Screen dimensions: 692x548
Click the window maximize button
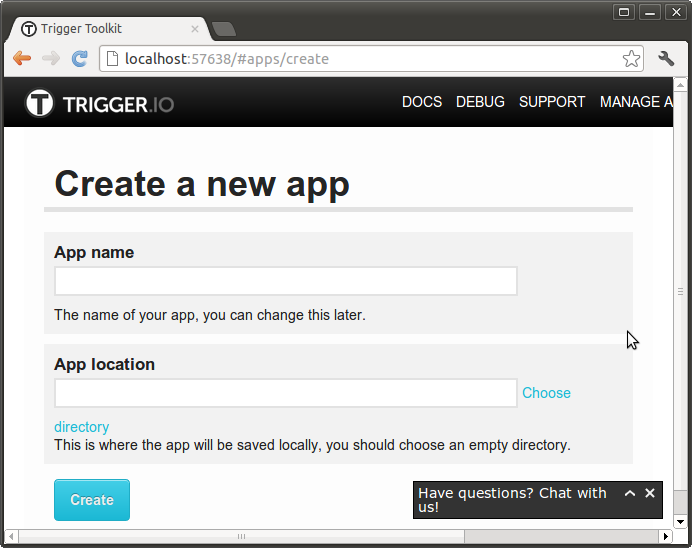624,12
